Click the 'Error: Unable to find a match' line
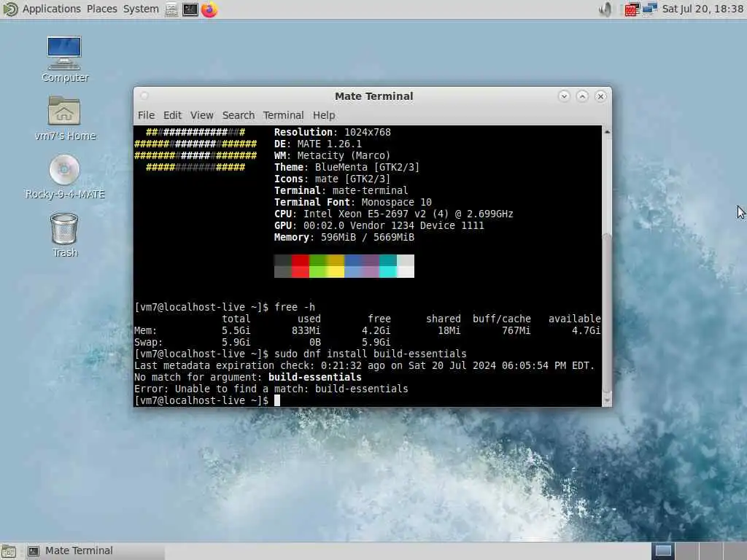 271,389
